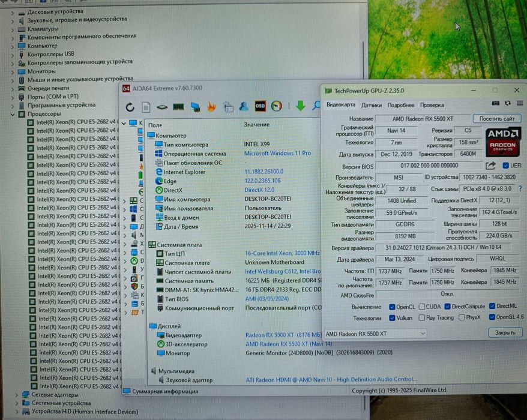Click GPU name field AMD Radeon RX 5500 XT
The image size is (527, 420).
(x=423, y=119)
